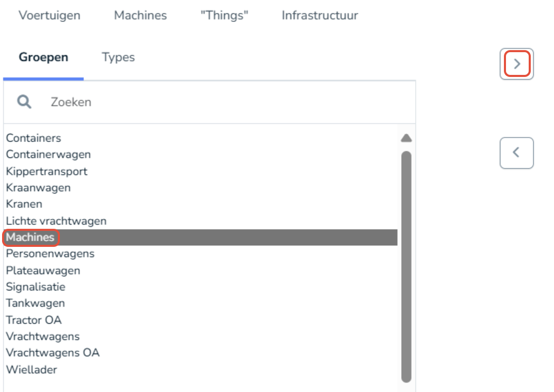Screen dimensions: 554x392
Task: Select Signalisatie from the list
Action: (x=36, y=287)
